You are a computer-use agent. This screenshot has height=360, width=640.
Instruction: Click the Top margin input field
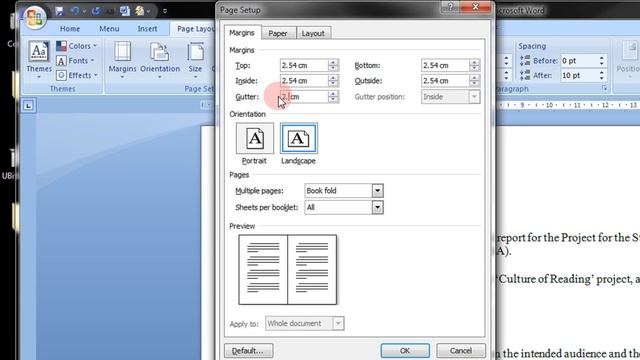(x=304, y=65)
